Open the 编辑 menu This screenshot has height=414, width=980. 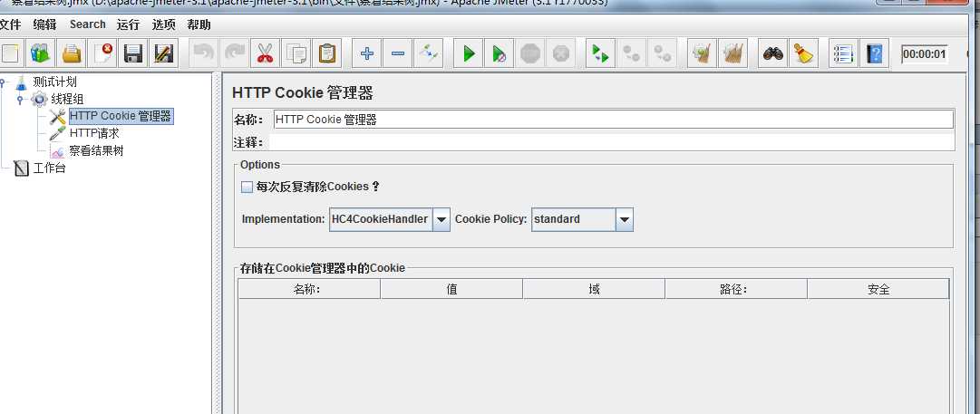[45, 25]
